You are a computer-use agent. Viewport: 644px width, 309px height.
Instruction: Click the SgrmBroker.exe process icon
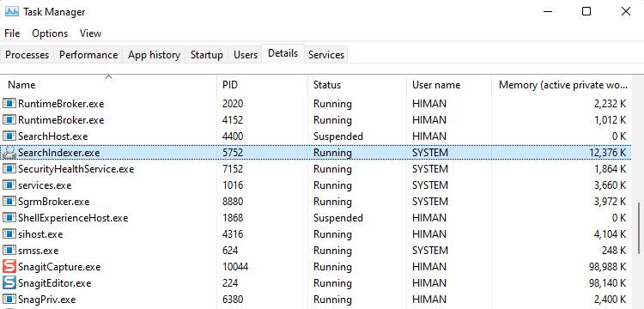pos(9,202)
